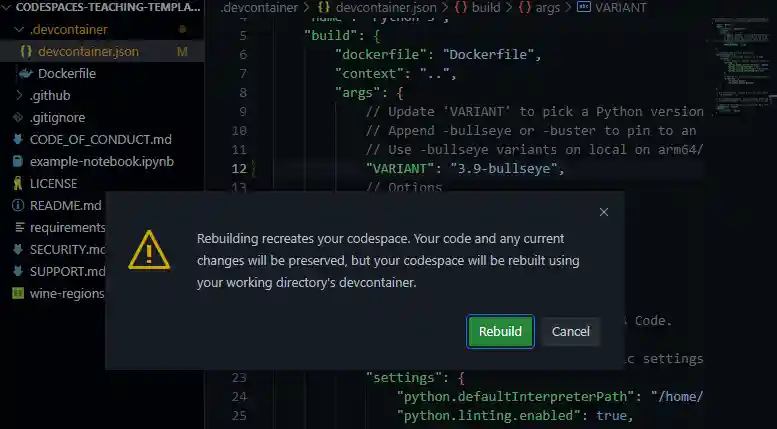Click "python.linting.enabled" on line 25
The height and width of the screenshot is (429, 777).
pyautogui.click(x=489, y=415)
